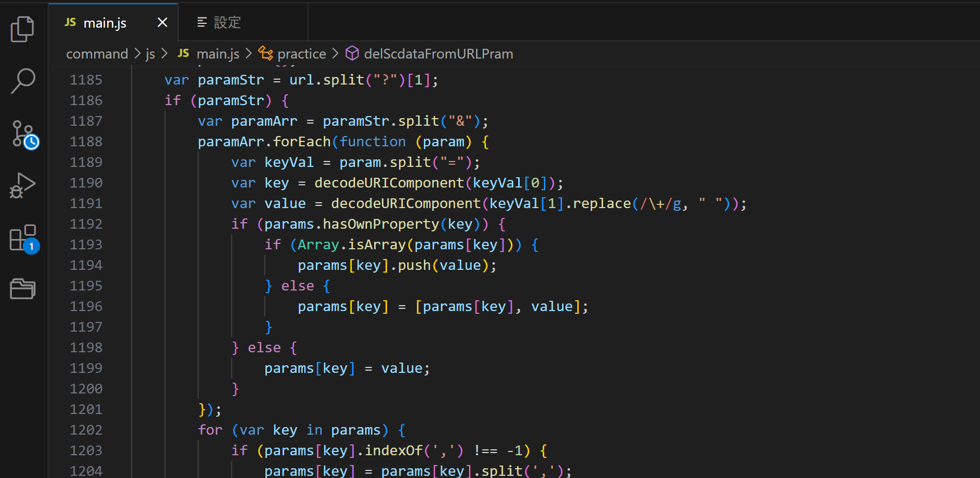Click hasOwnProperty on line 1192
Viewport: 980px width, 478px height.
[x=381, y=224]
